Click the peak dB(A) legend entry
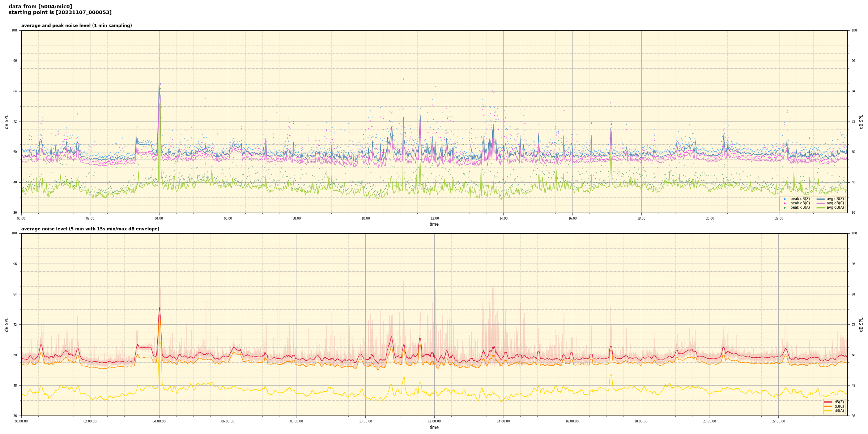 [800, 208]
